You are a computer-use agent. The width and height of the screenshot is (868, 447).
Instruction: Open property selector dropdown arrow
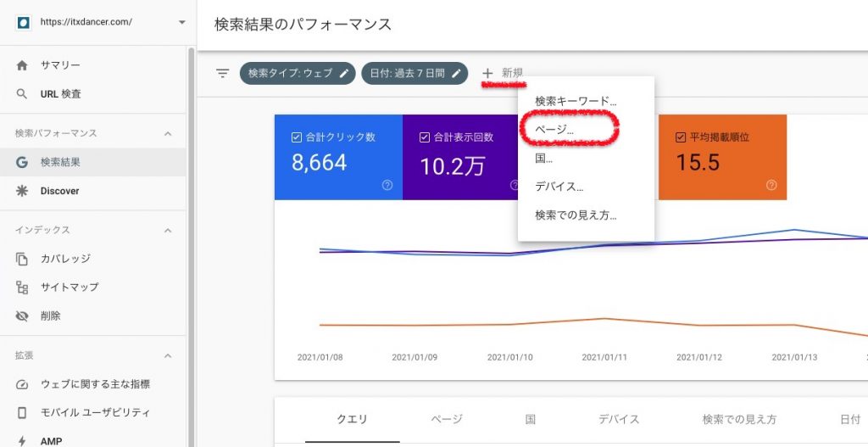coord(181,23)
